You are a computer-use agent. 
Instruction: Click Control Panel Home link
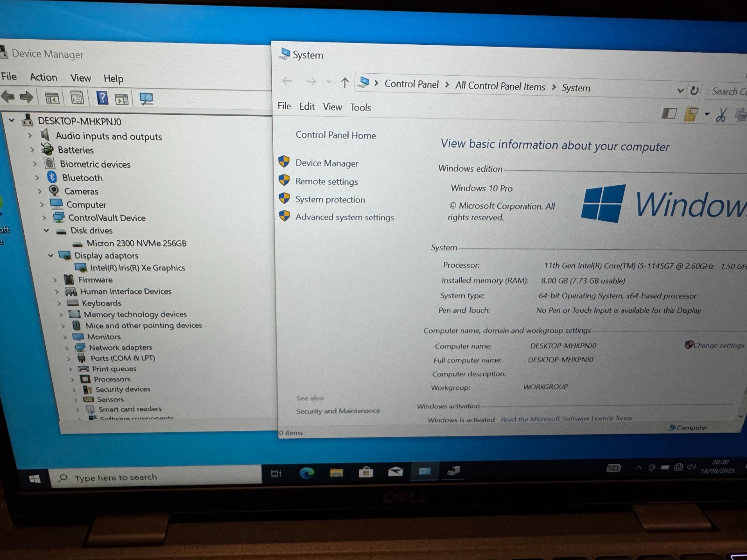pyautogui.click(x=336, y=135)
